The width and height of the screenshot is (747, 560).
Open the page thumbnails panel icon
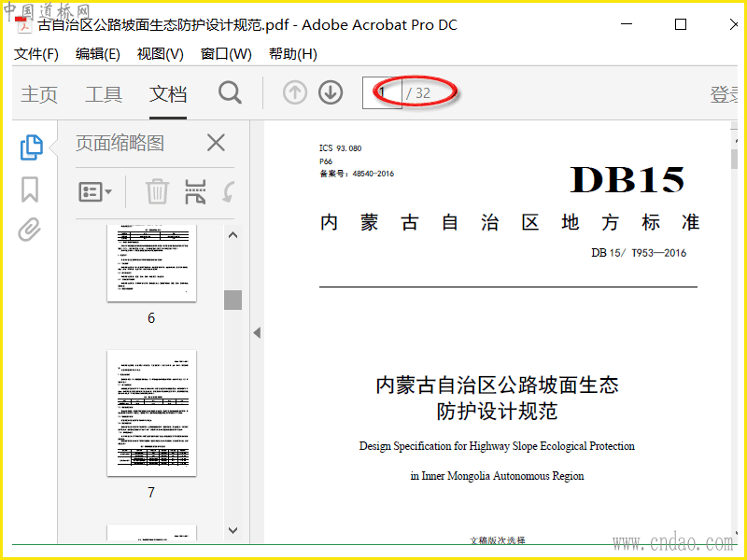pyautogui.click(x=32, y=147)
